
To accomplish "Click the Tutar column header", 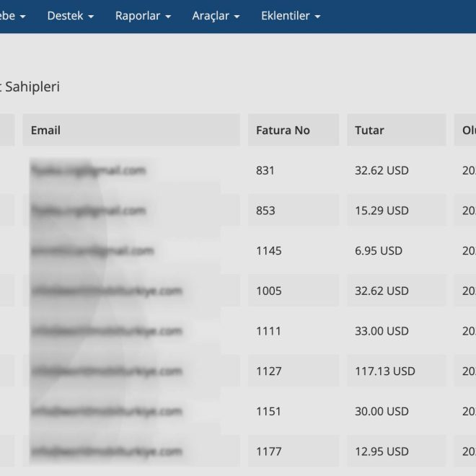I will tap(369, 131).
